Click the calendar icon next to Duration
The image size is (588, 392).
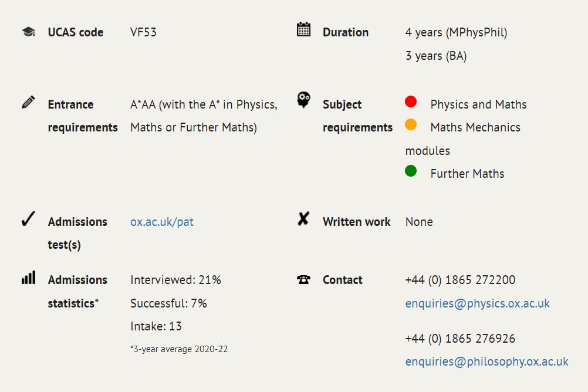[x=303, y=29]
